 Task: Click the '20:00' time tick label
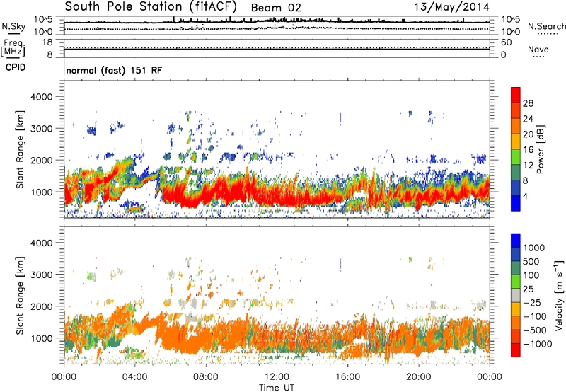[419, 377]
